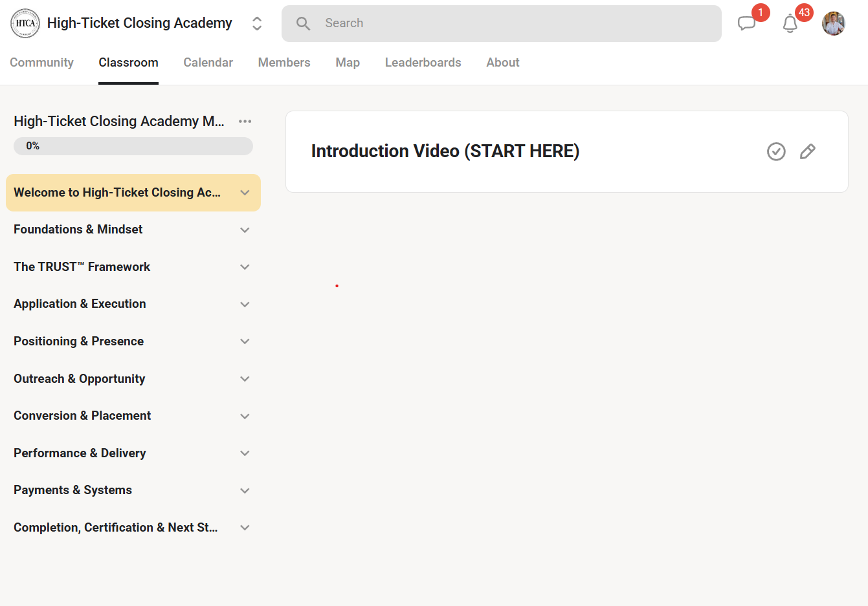This screenshot has height=606, width=868.
Task: Click the 0% course progress bar
Action: [133, 146]
